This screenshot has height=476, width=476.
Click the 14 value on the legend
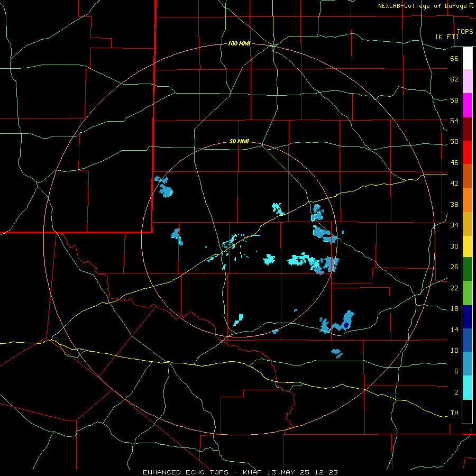(x=454, y=329)
